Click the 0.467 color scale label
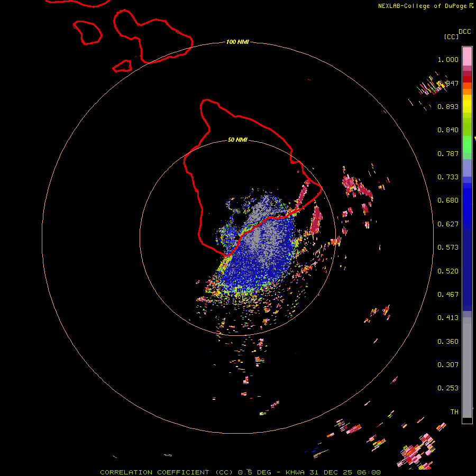This screenshot has width=476, height=476. (x=448, y=295)
